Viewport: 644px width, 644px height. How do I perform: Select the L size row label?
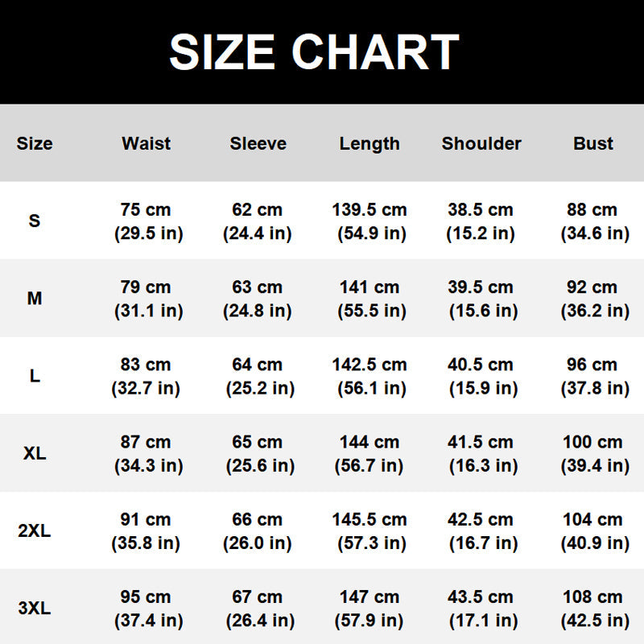pyautogui.click(x=35, y=376)
